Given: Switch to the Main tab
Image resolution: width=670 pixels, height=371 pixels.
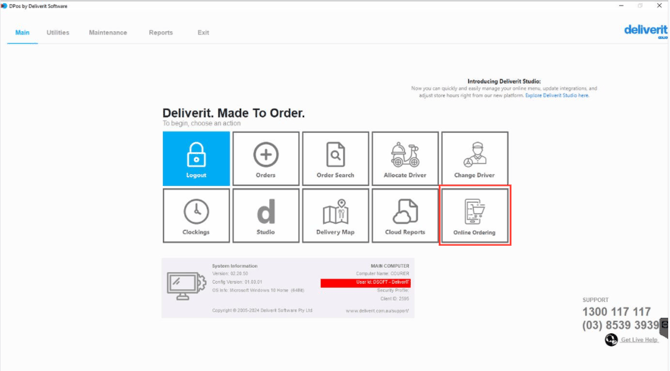Looking at the screenshot, I should 22,32.
